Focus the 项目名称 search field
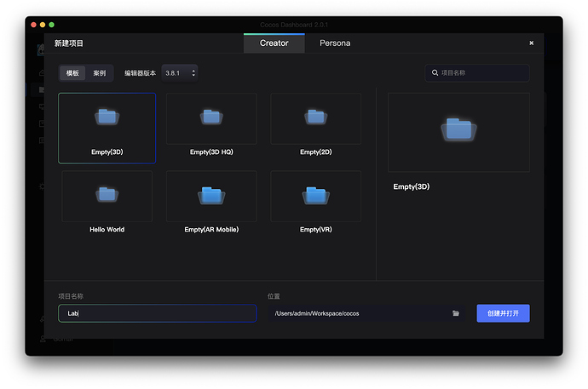Image resolution: width=588 pixels, height=389 pixels. click(477, 72)
